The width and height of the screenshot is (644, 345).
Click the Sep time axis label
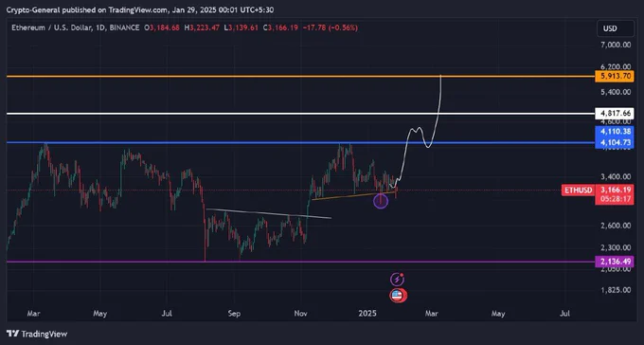234,314
